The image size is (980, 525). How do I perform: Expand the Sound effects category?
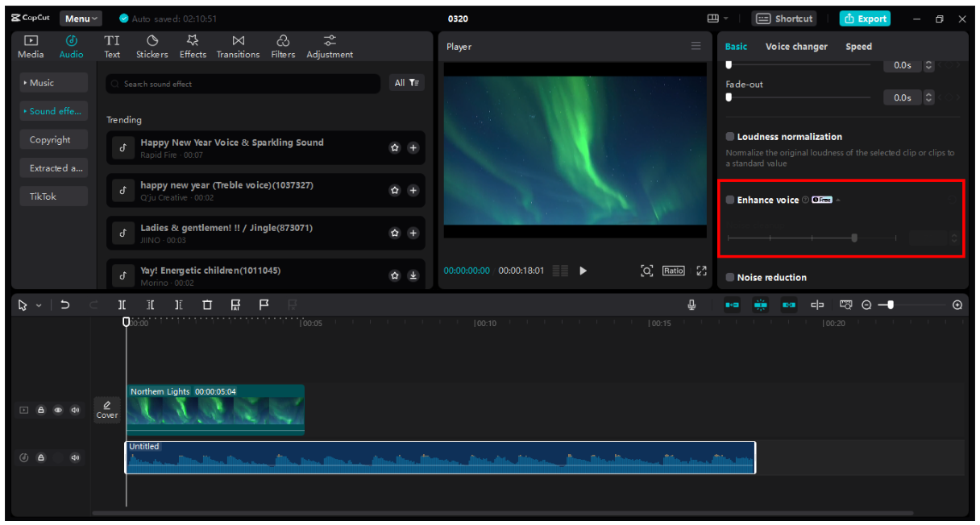(54, 111)
